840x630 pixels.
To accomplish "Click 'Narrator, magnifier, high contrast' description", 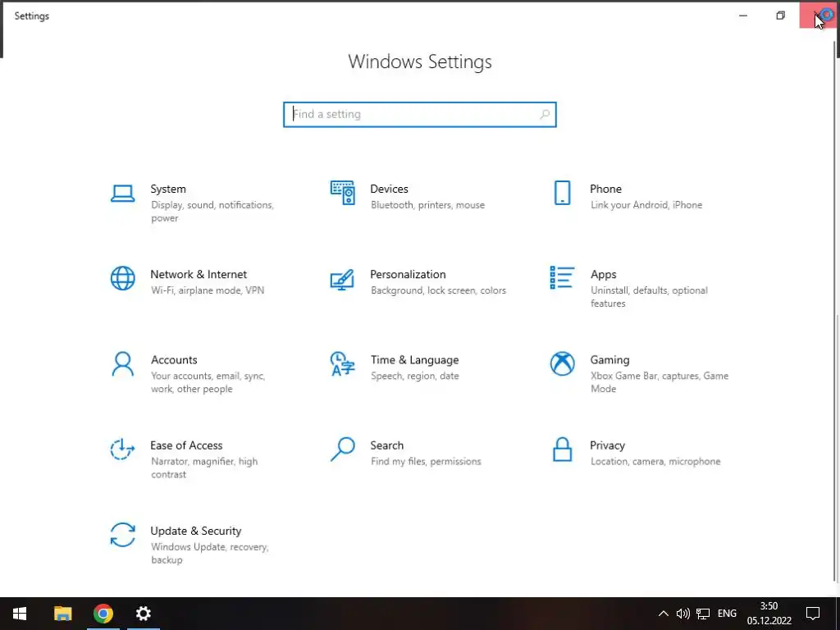I will (x=204, y=468).
